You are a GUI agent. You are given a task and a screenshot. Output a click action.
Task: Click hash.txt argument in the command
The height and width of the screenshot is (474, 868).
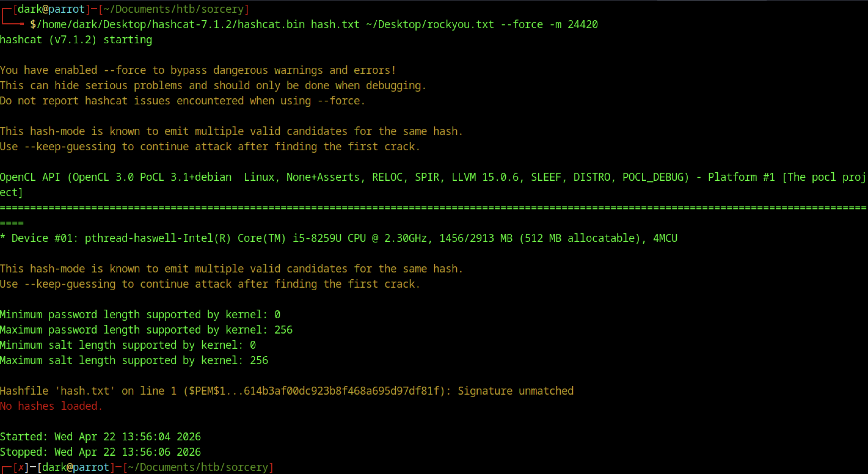[x=335, y=24]
